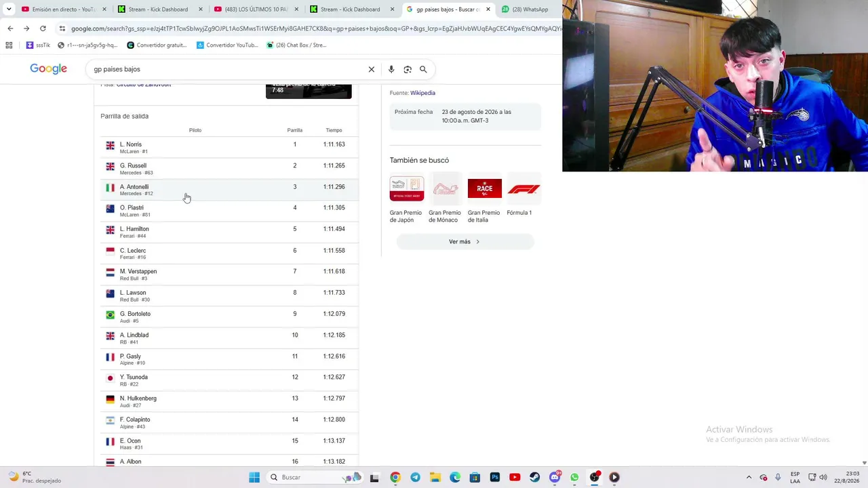Screen dimensions: 868x488
Task: Reload the current browser page
Action: [43, 28]
